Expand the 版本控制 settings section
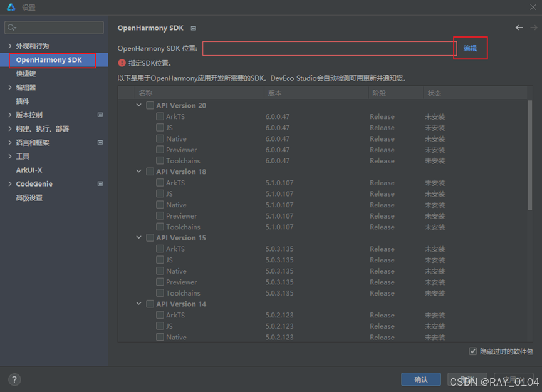 (x=9, y=115)
